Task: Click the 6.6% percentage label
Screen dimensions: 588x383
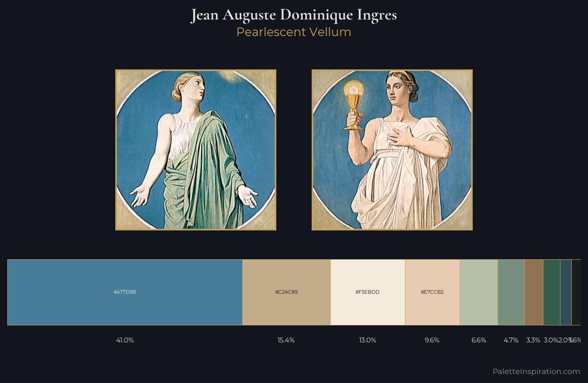Action: coord(479,340)
